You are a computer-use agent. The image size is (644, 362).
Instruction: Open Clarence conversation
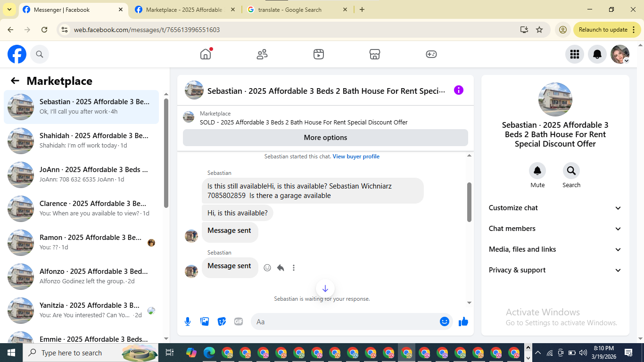(x=81, y=209)
